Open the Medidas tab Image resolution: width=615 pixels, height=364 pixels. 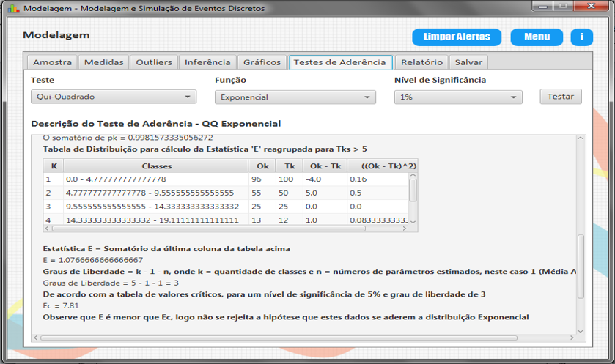(103, 62)
